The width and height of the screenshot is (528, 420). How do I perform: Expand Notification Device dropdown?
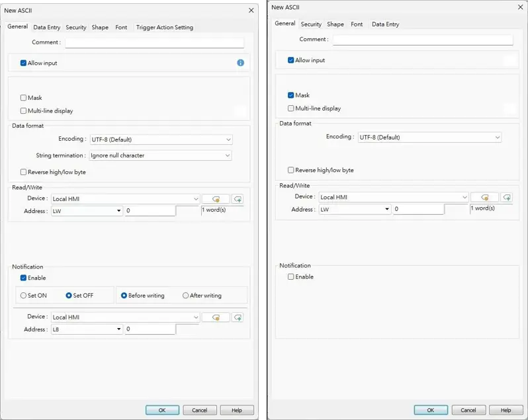click(126, 317)
